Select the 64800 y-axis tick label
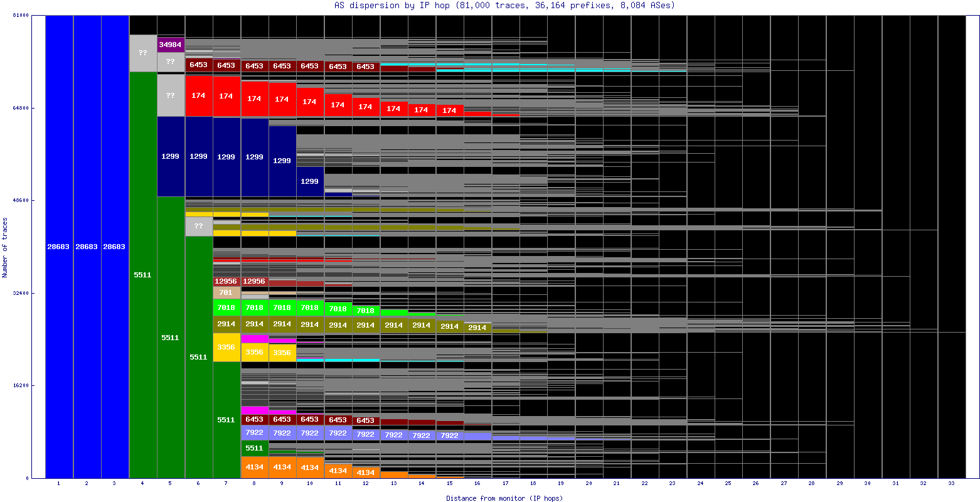Screen dimensions: 980x502 coord(20,108)
